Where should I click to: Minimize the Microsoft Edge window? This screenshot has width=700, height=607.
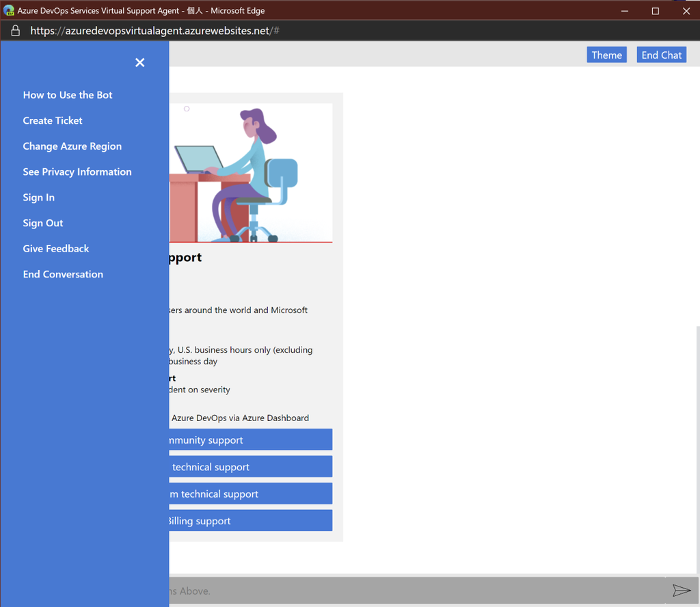click(625, 11)
